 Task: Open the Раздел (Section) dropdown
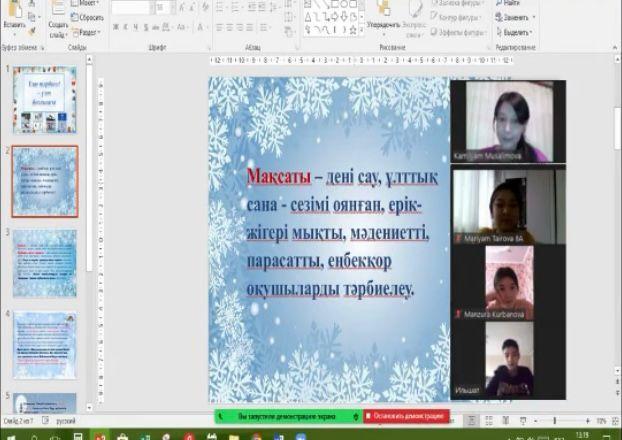click(86, 33)
